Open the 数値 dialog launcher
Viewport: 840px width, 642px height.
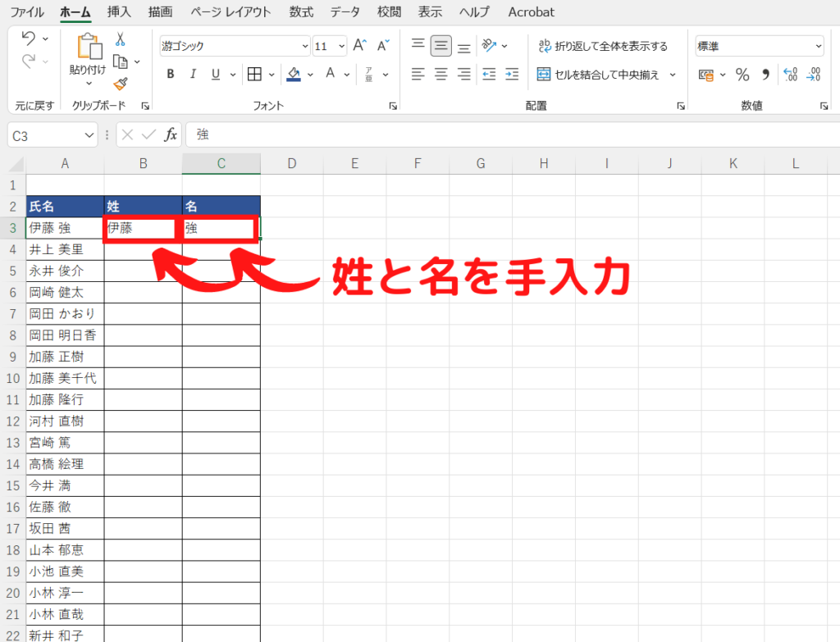click(x=824, y=106)
